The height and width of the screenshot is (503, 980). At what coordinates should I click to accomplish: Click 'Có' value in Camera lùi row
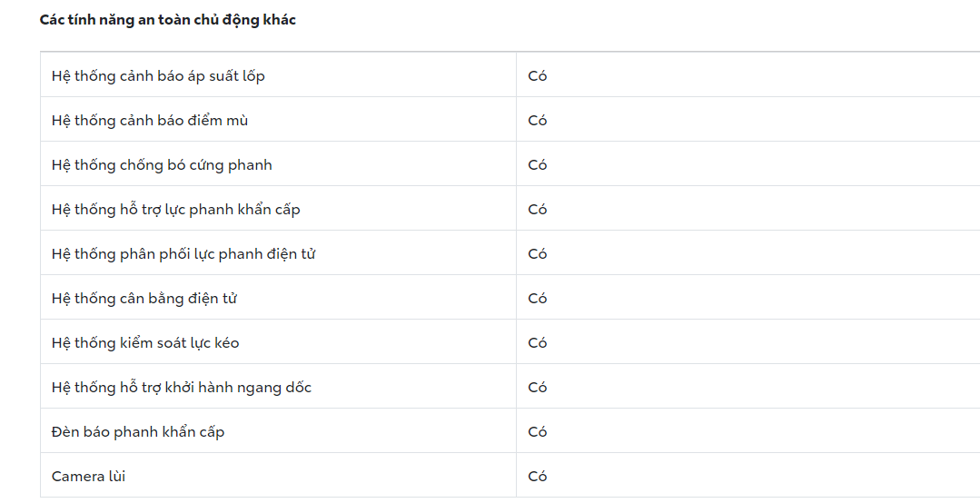[538, 477]
